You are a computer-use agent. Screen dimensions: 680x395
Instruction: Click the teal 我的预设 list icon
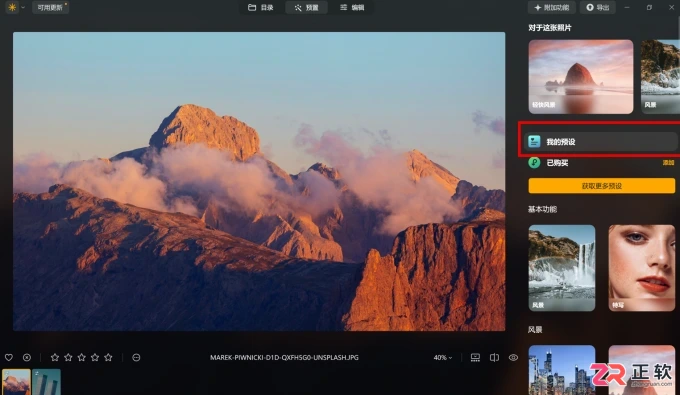(534, 142)
